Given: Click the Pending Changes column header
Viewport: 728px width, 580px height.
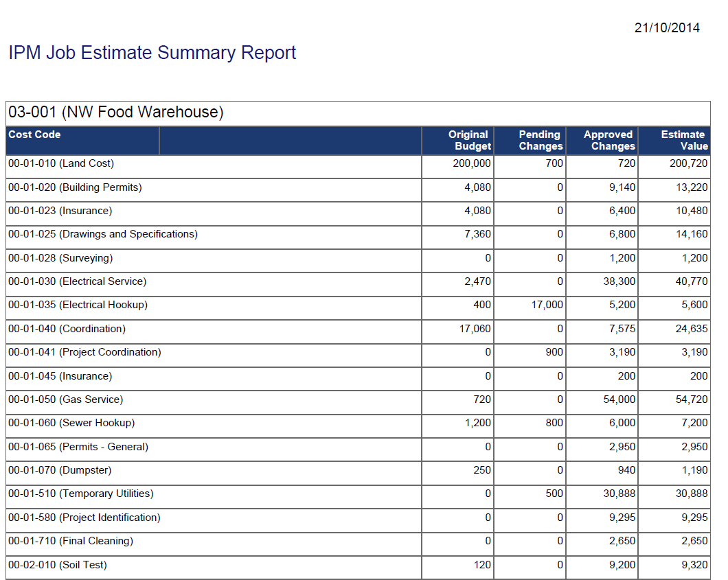Looking at the screenshot, I should 540,141.
